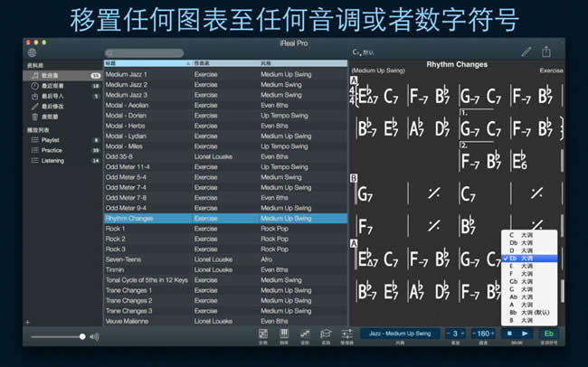Choose checked Eb major key entry
The width and height of the screenshot is (588, 367).
(529, 259)
